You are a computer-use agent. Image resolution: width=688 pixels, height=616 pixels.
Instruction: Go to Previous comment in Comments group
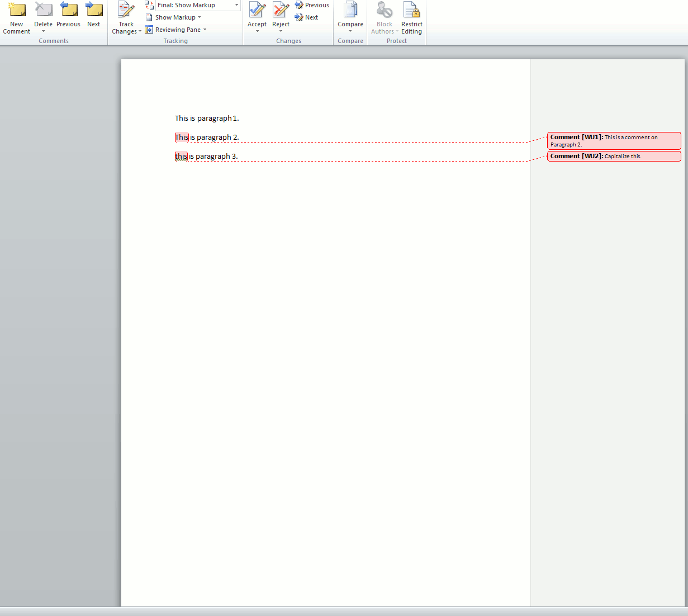coord(68,15)
